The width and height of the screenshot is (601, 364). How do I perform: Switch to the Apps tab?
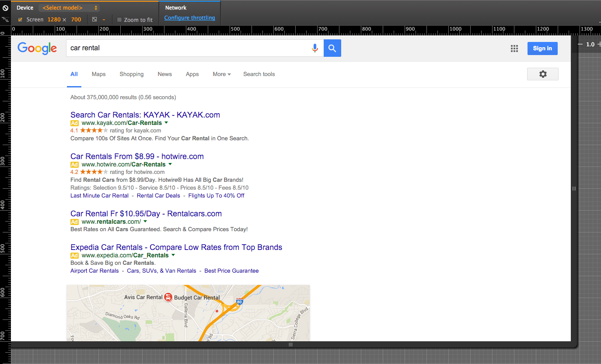192,74
